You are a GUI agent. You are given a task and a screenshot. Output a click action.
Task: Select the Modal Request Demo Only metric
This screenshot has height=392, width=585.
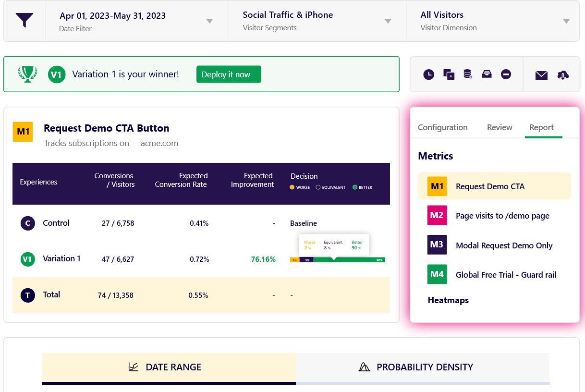[x=504, y=245]
